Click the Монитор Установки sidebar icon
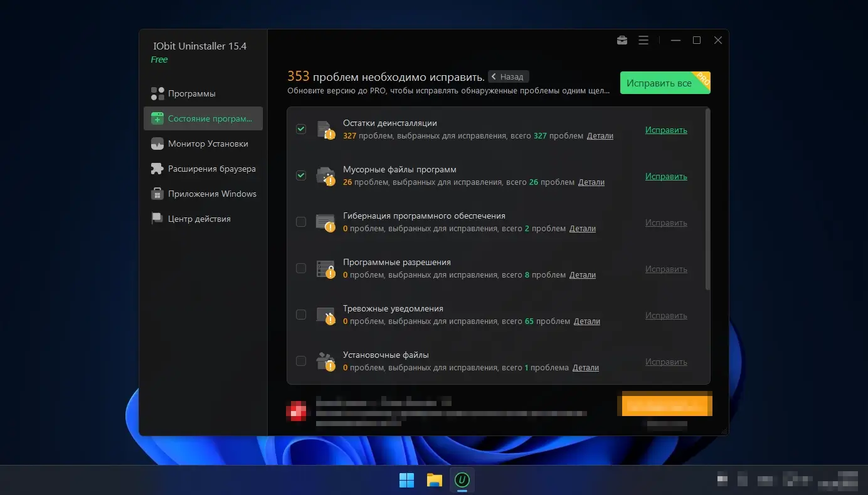Image resolution: width=868 pixels, height=495 pixels. (x=157, y=143)
